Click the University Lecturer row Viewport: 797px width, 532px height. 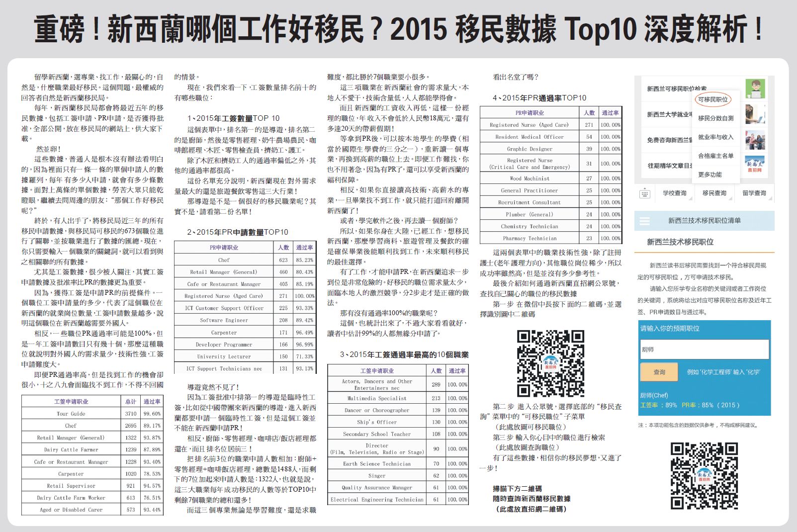tap(245, 356)
